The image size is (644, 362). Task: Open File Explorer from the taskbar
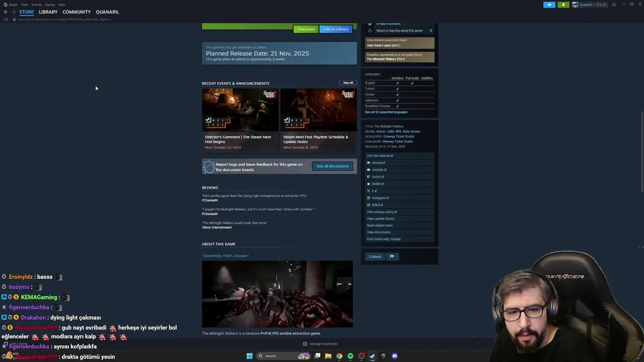[x=328, y=356]
